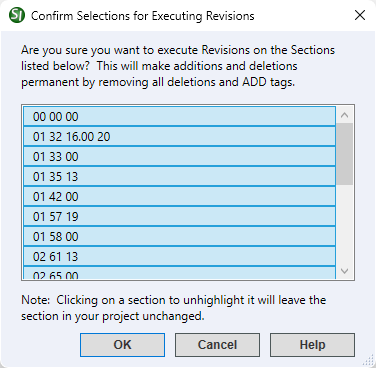The image size is (376, 368).
Task: Close the Confirm Selections dialog
Action: coord(360,15)
